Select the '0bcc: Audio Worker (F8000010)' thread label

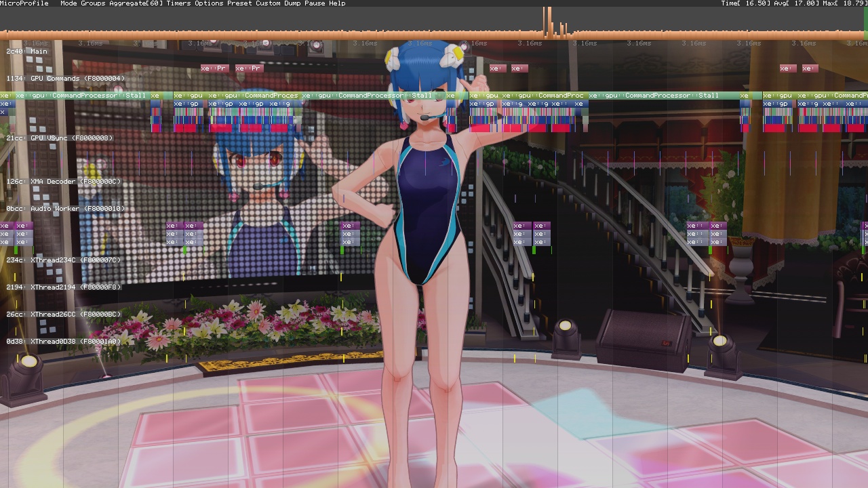point(66,209)
